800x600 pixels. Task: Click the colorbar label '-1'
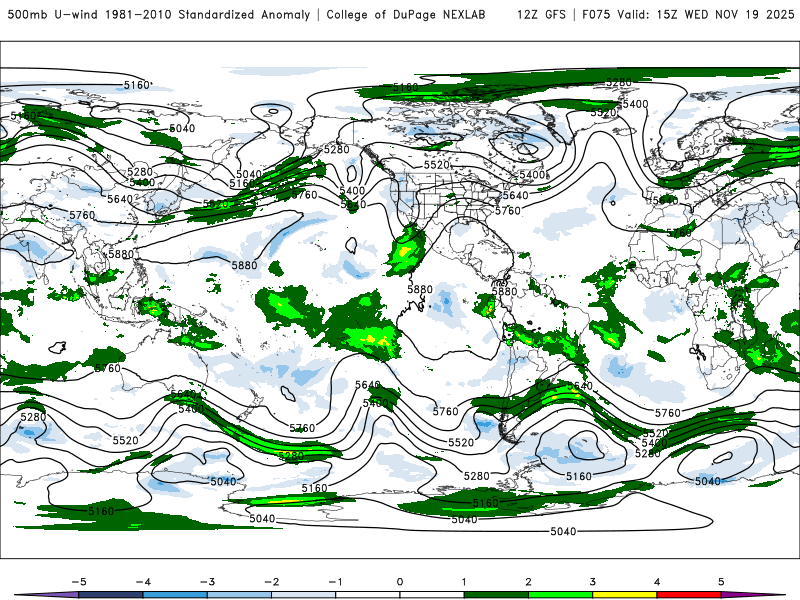coord(335,582)
